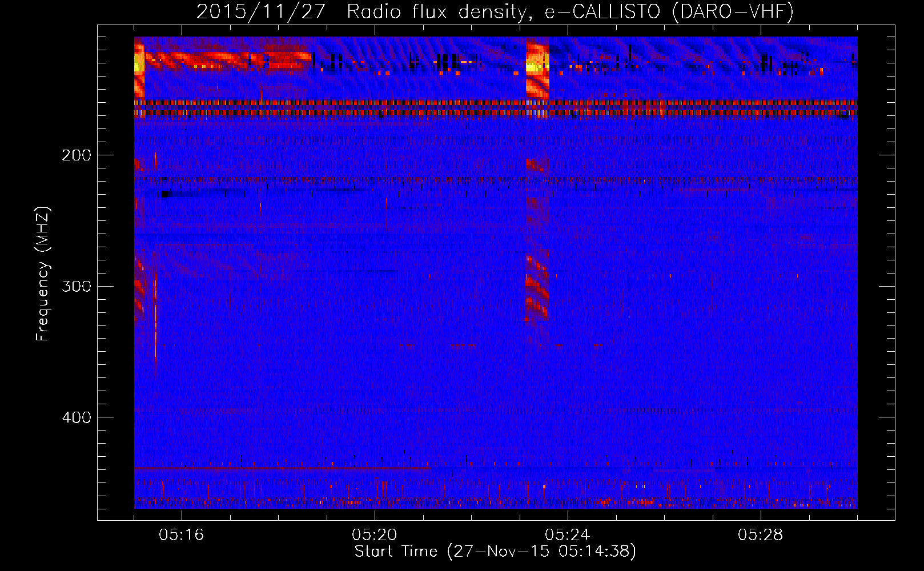Click the '05:24' time tick label
This screenshot has width=924, height=571.
point(568,535)
